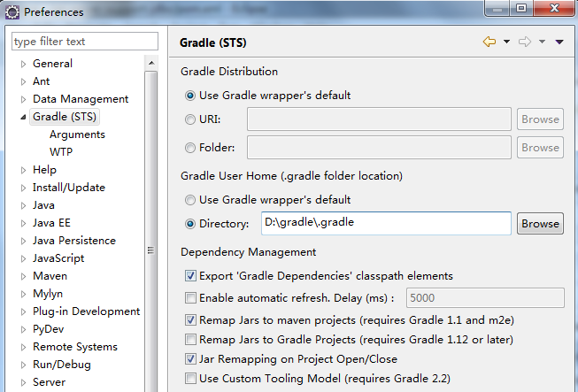Expand the Remote Systems tree node
The image size is (578, 392).
click(x=23, y=347)
